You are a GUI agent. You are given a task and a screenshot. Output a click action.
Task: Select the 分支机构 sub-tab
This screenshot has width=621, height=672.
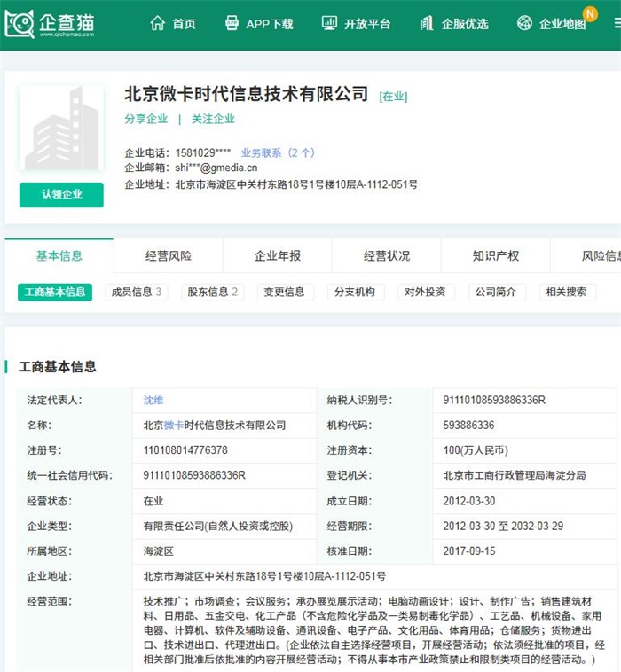(355, 293)
